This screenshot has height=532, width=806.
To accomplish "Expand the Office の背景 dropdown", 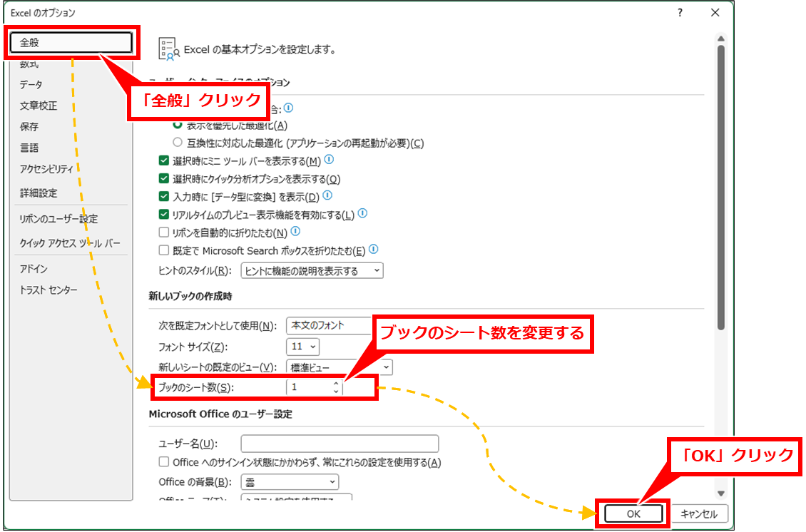I will 290,482.
